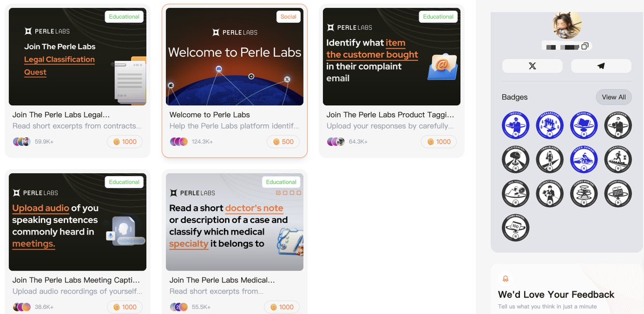644x314 pixels.
Task: Click View All badges button
Action: tap(613, 97)
